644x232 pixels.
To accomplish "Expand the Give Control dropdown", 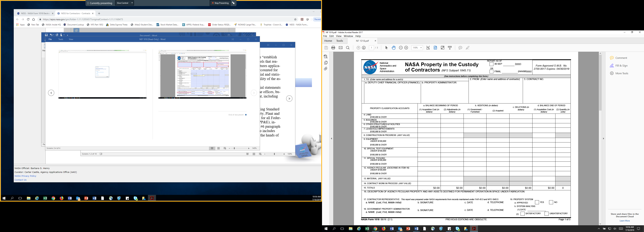I will tap(132, 3).
